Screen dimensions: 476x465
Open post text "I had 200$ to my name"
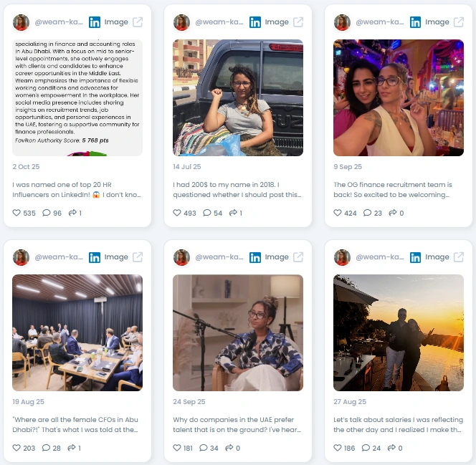[237, 190]
